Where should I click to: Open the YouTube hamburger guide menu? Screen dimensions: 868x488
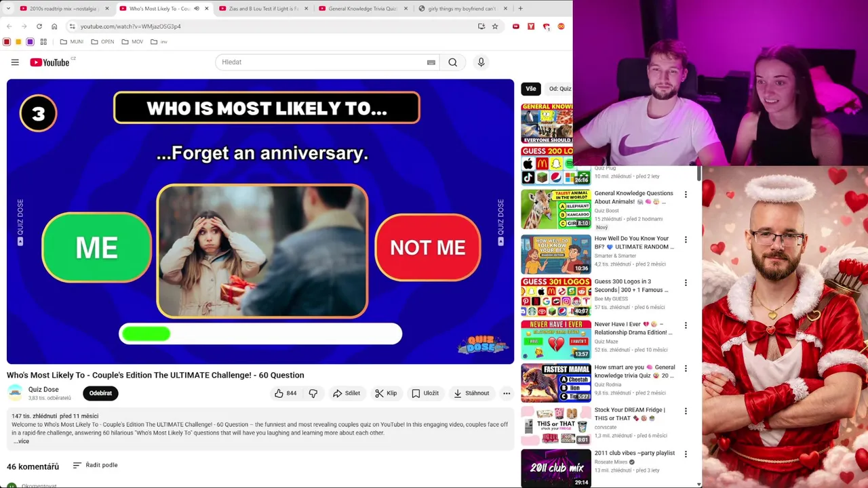coord(15,62)
